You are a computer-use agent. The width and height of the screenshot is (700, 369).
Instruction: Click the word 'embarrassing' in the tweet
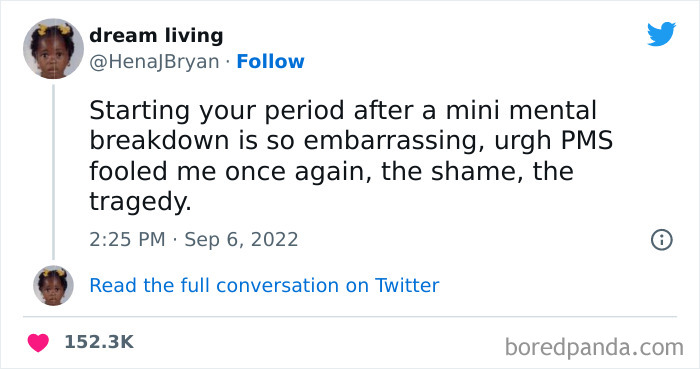coord(394,141)
